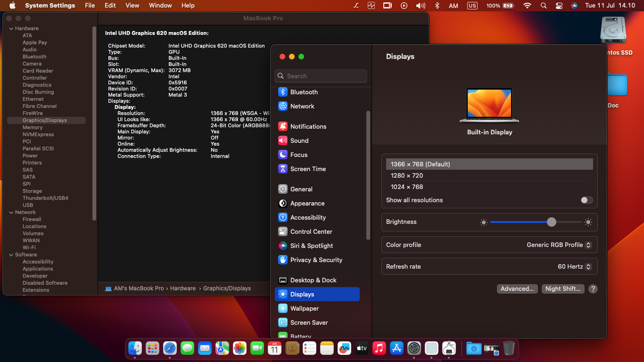Select the Network icon in sidebar
Screen dimensions: 644x362
(x=283, y=106)
